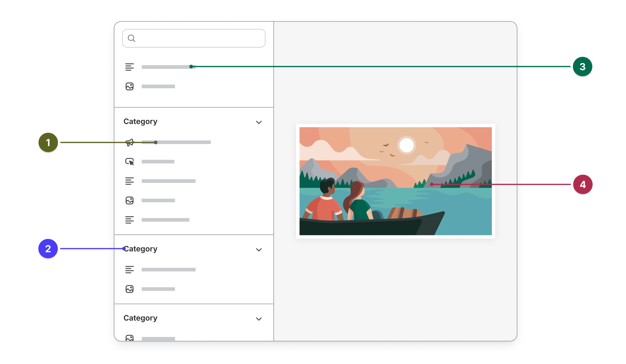Click the image icon in the first Category
The height and width of the screenshot is (364, 626).
coord(130,201)
